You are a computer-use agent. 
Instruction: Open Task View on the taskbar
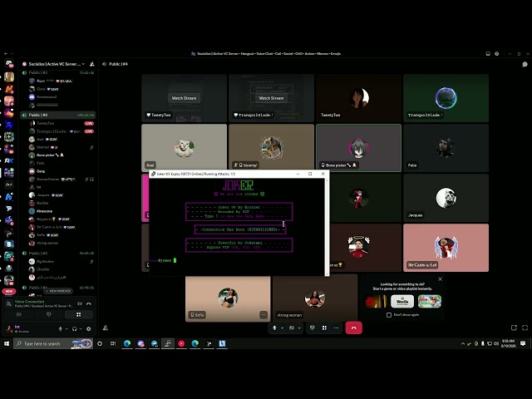[x=113, y=343]
